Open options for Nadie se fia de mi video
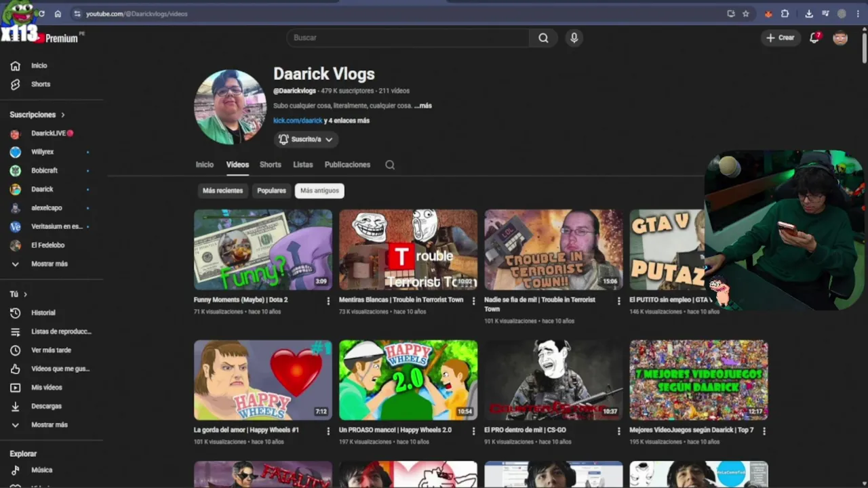Screen dimensions: 868x488 pos(618,301)
